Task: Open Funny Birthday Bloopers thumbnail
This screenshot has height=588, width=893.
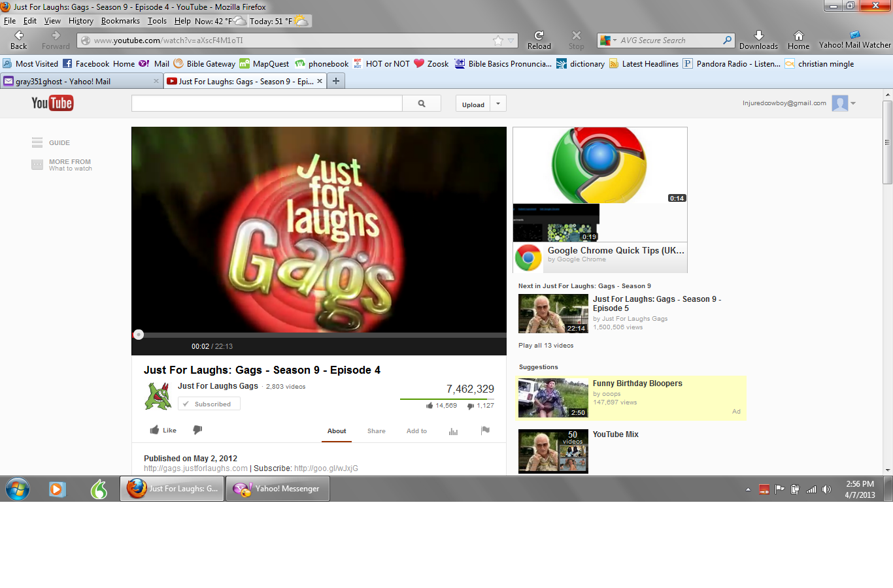Action: click(x=553, y=398)
